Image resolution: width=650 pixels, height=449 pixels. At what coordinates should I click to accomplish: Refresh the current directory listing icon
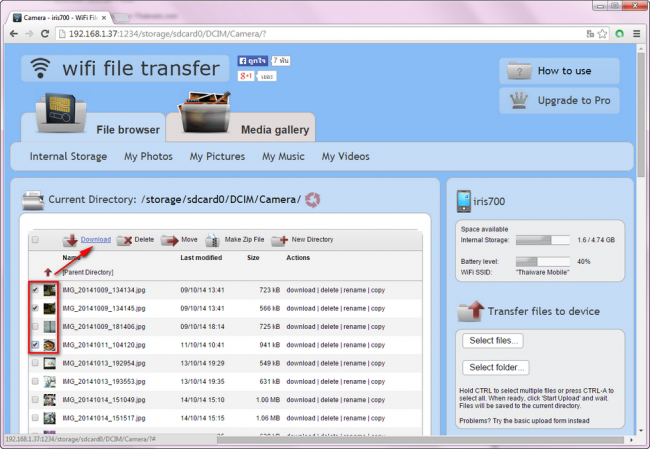[313, 199]
